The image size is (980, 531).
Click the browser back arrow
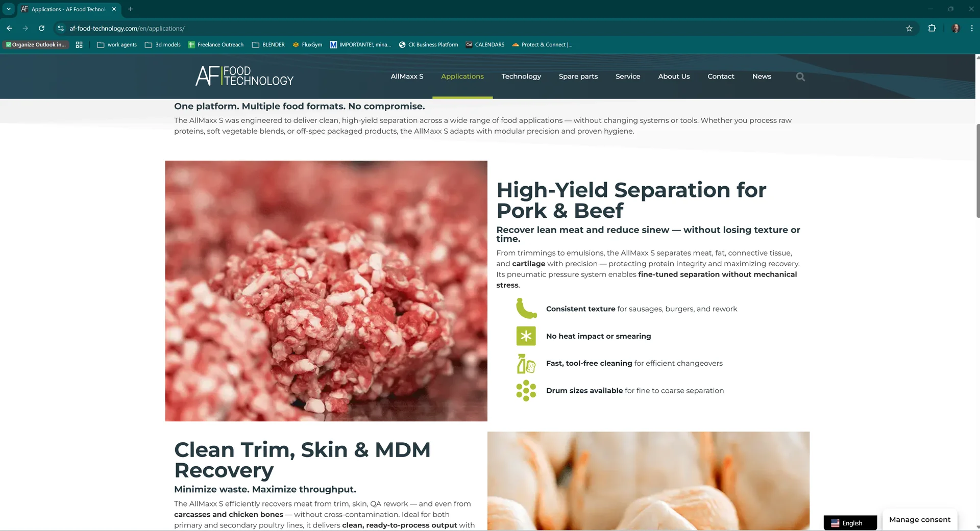coord(9,29)
